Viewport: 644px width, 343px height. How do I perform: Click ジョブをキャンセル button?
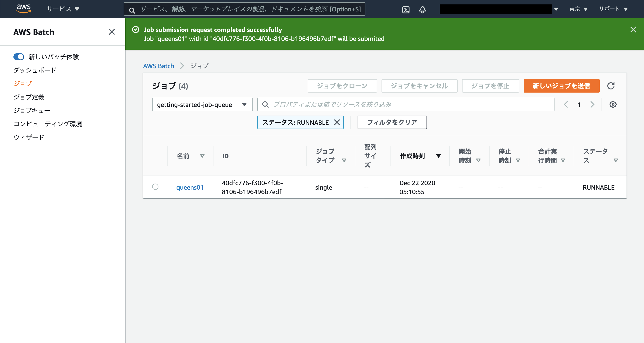419,86
